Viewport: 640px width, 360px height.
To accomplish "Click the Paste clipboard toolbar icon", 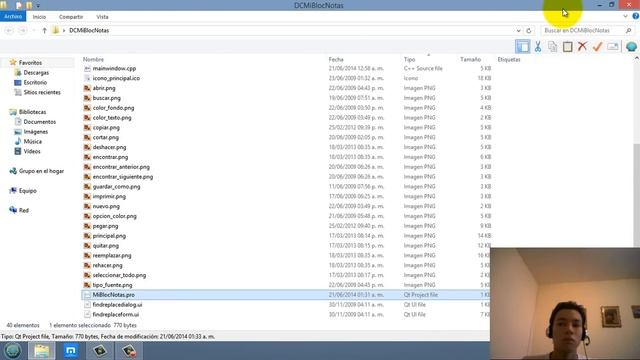I will (x=567, y=47).
